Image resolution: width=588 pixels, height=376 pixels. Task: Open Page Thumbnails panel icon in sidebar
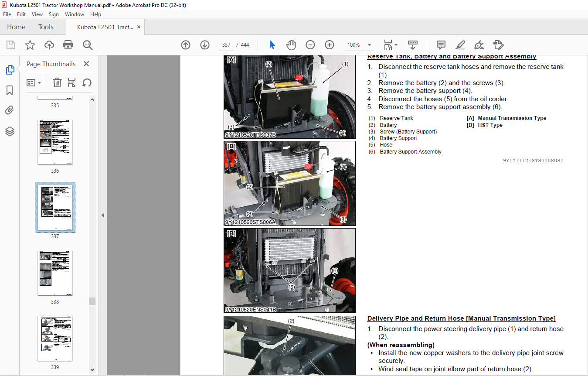pos(10,69)
